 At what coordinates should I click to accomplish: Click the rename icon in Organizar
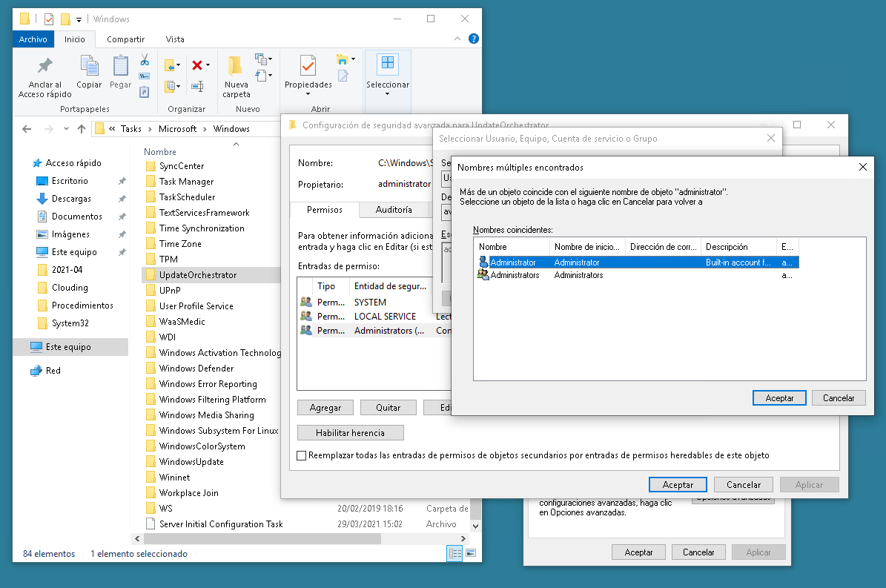click(197, 87)
